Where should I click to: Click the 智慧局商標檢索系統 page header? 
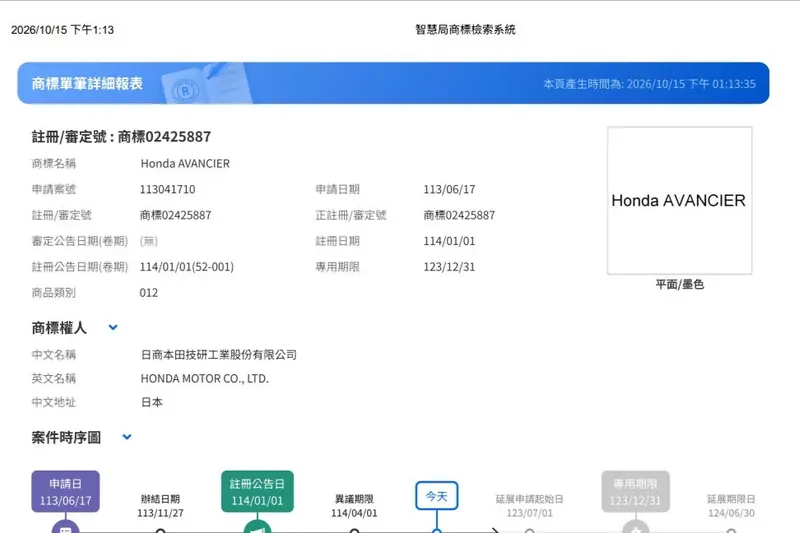(x=465, y=30)
